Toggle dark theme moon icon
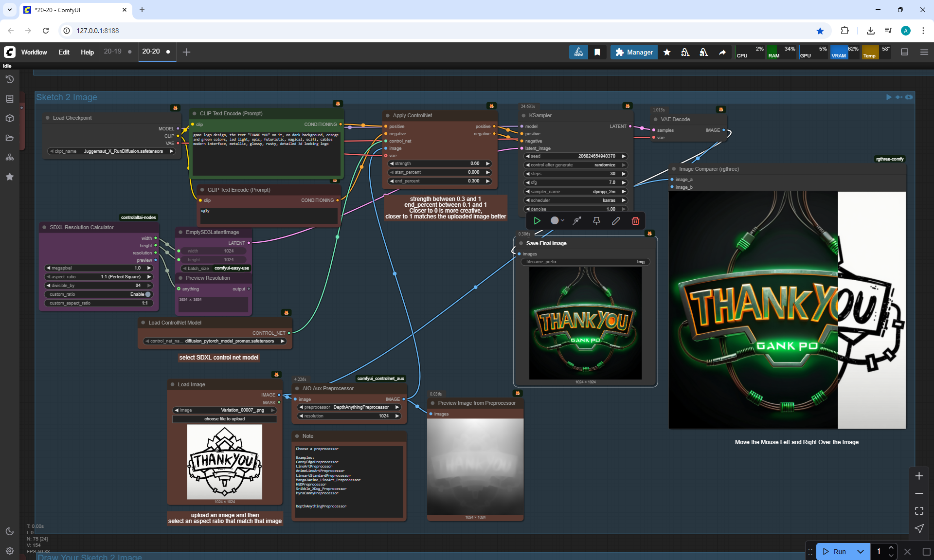This screenshot has height=560, width=934. [10, 531]
